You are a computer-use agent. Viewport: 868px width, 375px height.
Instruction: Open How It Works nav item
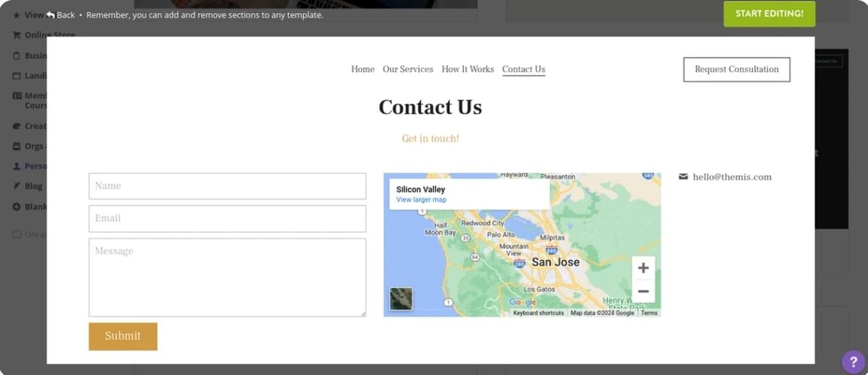coord(467,69)
